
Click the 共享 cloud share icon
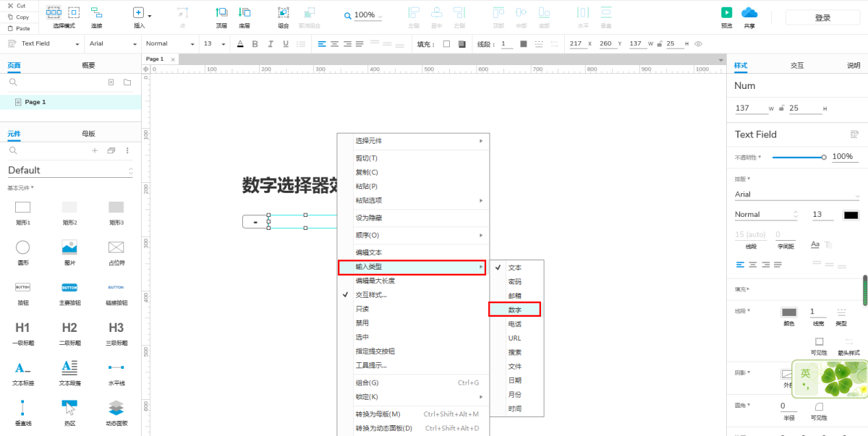click(749, 13)
